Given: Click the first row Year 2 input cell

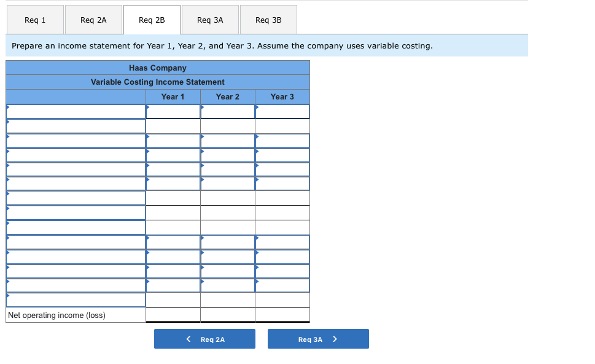Looking at the screenshot, I should point(228,112).
